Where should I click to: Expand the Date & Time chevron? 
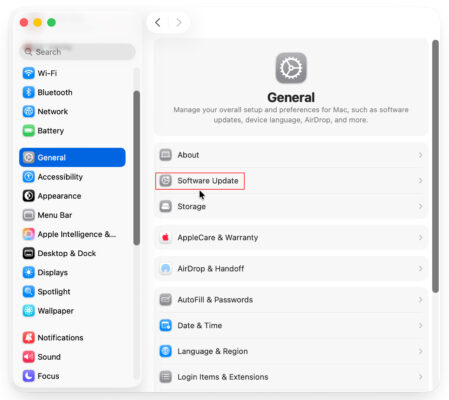(420, 325)
